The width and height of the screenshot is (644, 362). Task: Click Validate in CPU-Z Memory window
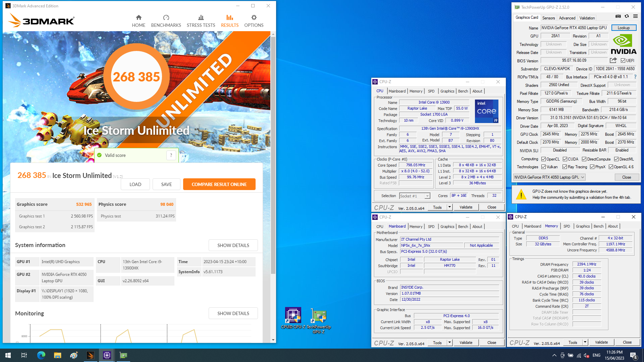pyautogui.click(x=601, y=342)
